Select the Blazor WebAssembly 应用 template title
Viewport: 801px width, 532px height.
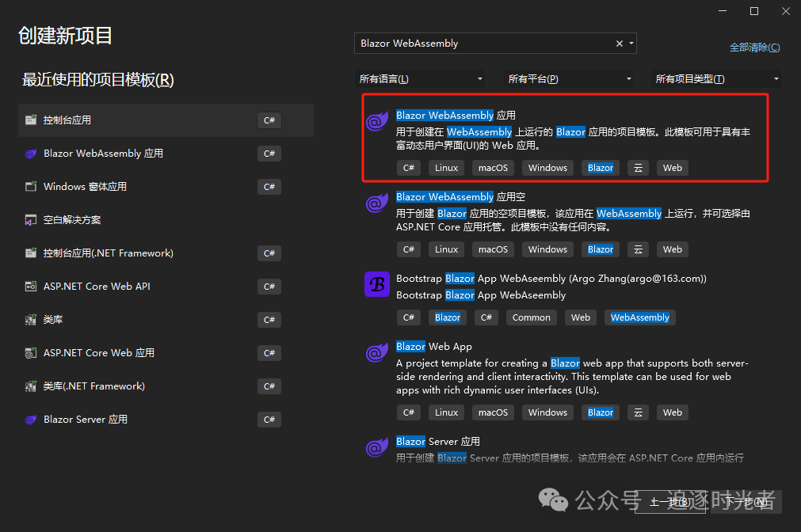(456, 116)
